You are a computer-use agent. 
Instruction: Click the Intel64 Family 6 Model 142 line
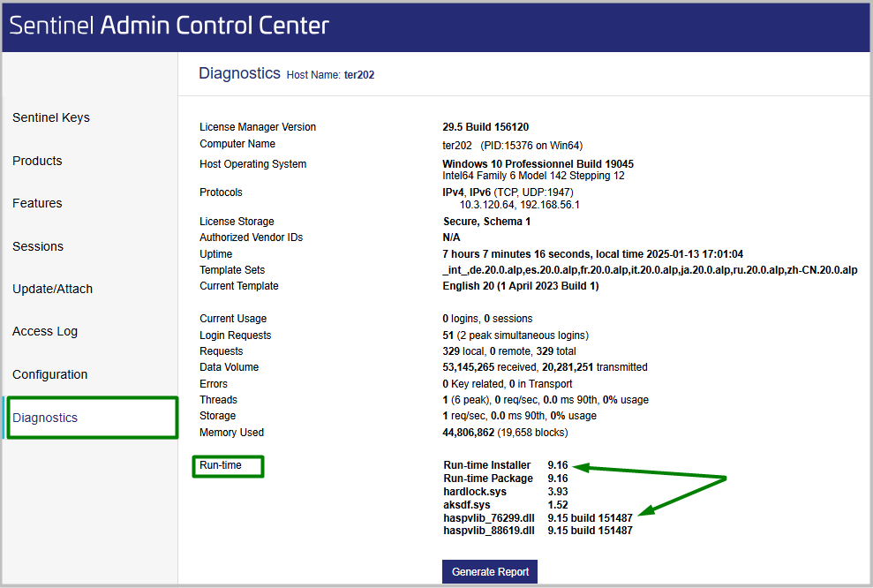click(533, 176)
